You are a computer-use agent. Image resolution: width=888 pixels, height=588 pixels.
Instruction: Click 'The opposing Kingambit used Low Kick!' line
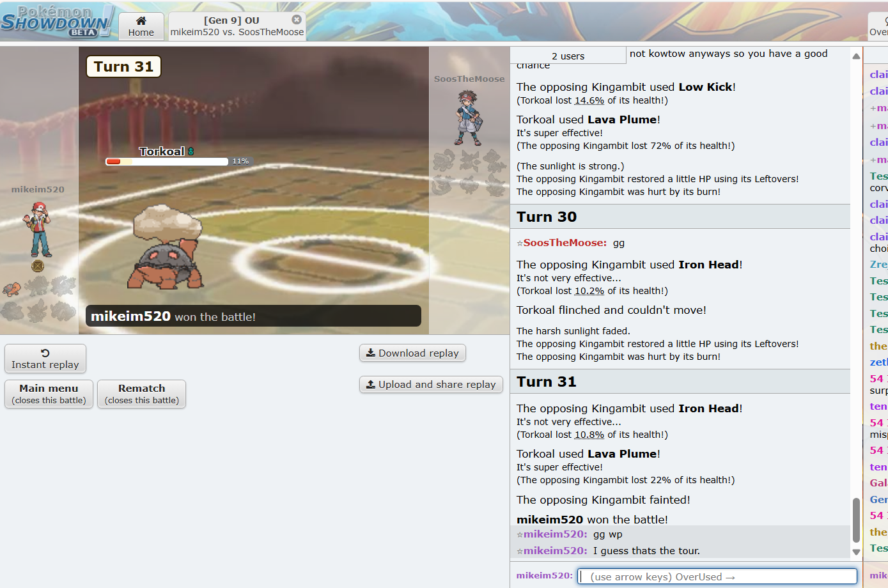[x=626, y=87]
